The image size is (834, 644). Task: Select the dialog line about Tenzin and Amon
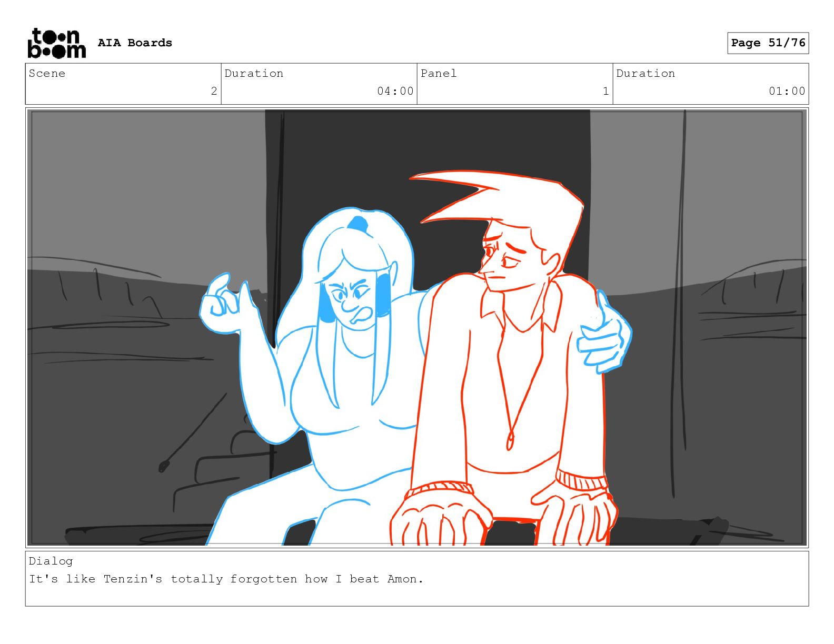[x=226, y=579]
